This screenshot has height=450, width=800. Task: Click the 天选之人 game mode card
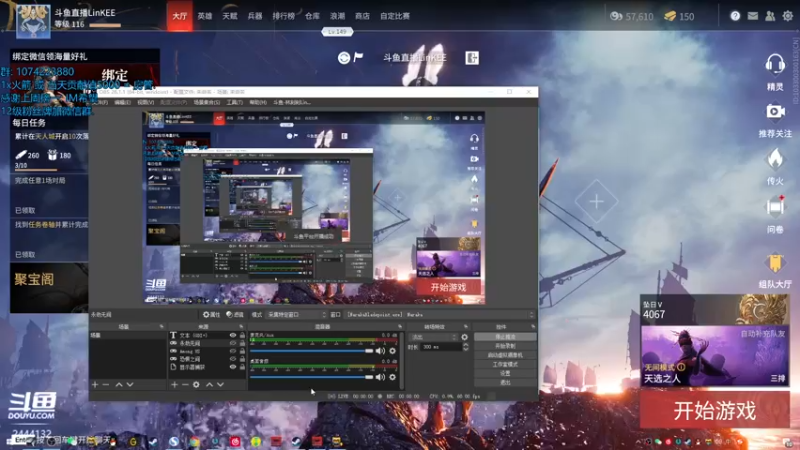(714, 356)
